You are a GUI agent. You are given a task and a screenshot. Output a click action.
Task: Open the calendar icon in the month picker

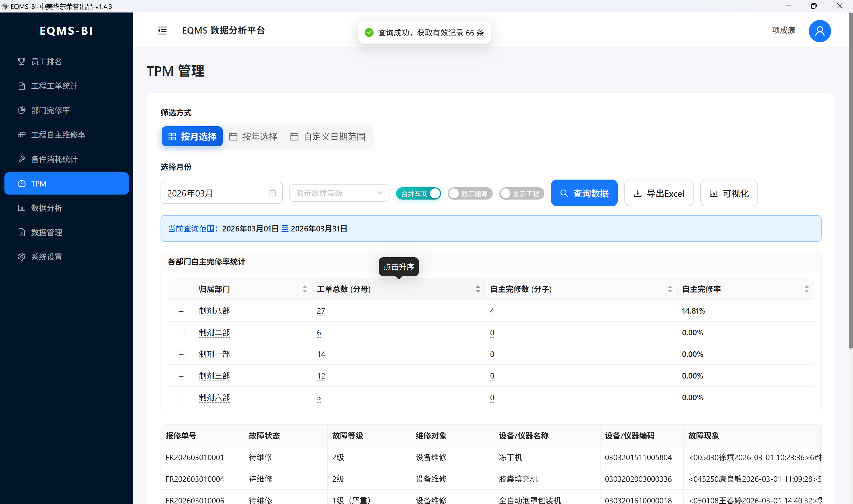click(272, 193)
